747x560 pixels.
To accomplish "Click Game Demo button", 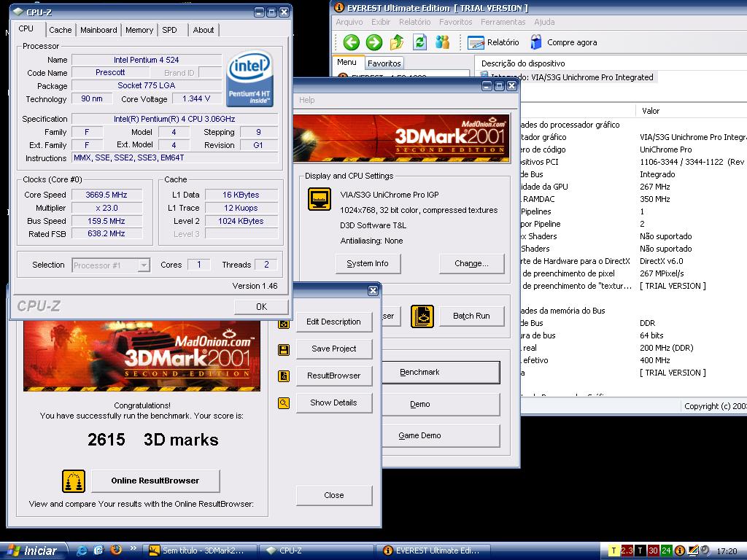I will [x=441, y=436].
